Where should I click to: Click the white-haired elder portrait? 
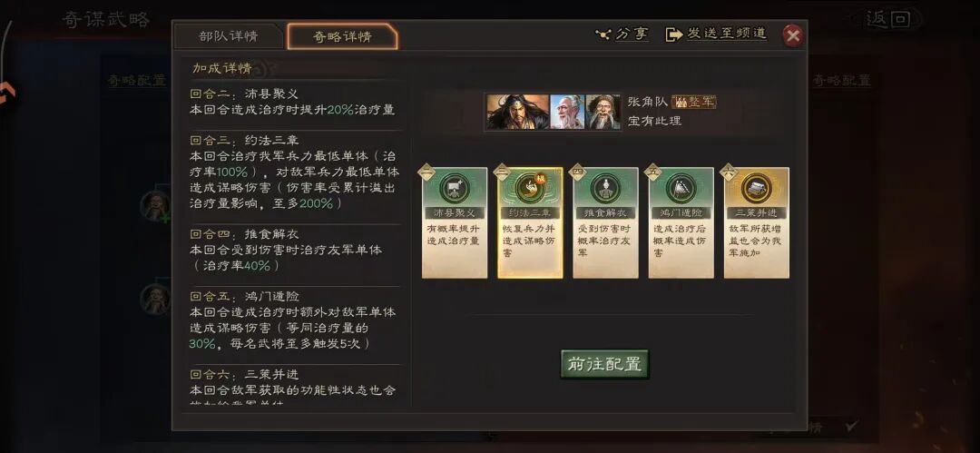[567, 112]
